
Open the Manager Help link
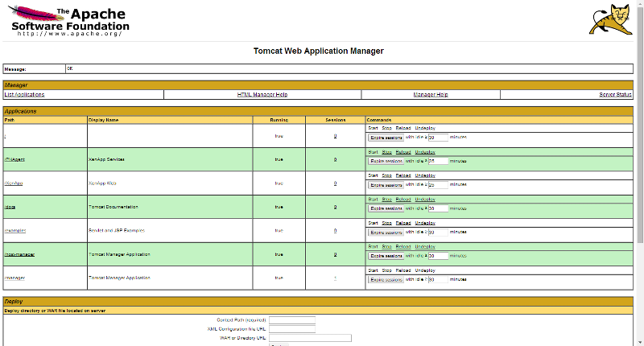click(x=431, y=94)
